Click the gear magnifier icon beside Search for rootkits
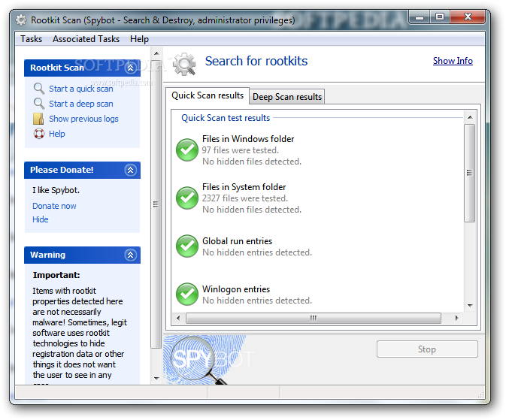This screenshot has width=506, height=420. (184, 64)
